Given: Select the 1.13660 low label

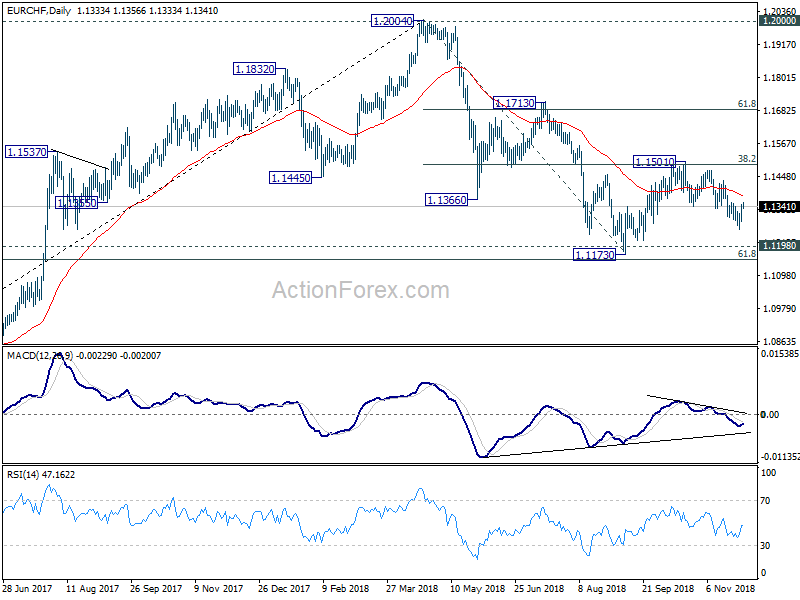Looking at the screenshot, I should pyautogui.click(x=446, y=200).
